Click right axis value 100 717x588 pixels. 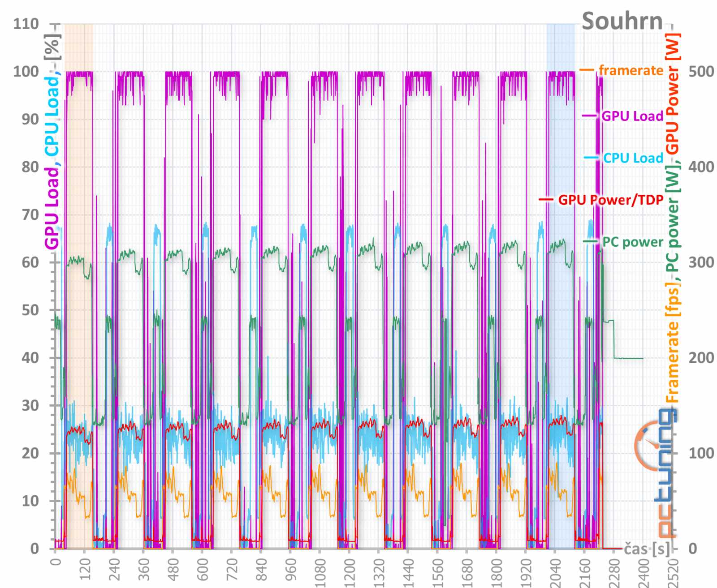(701, 453)
